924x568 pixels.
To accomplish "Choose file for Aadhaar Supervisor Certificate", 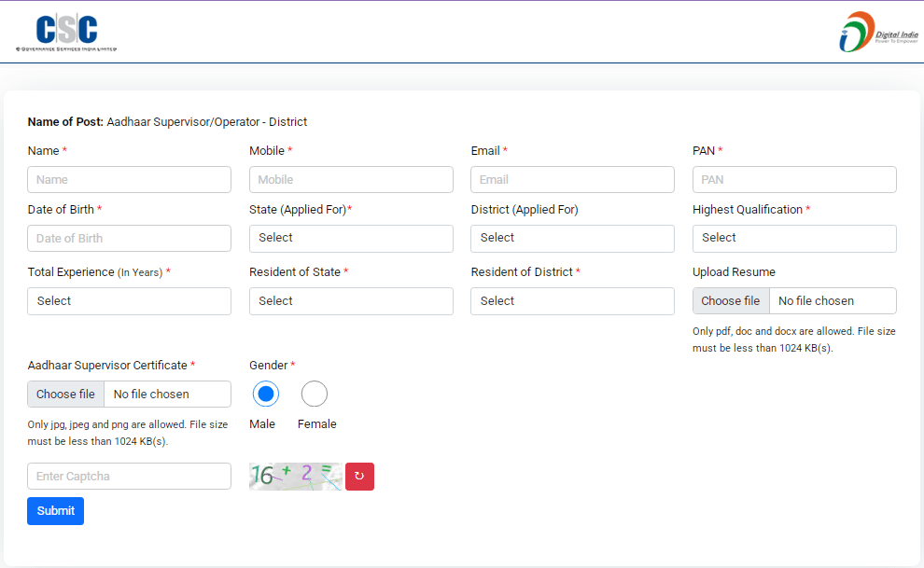I will [66, 395].
